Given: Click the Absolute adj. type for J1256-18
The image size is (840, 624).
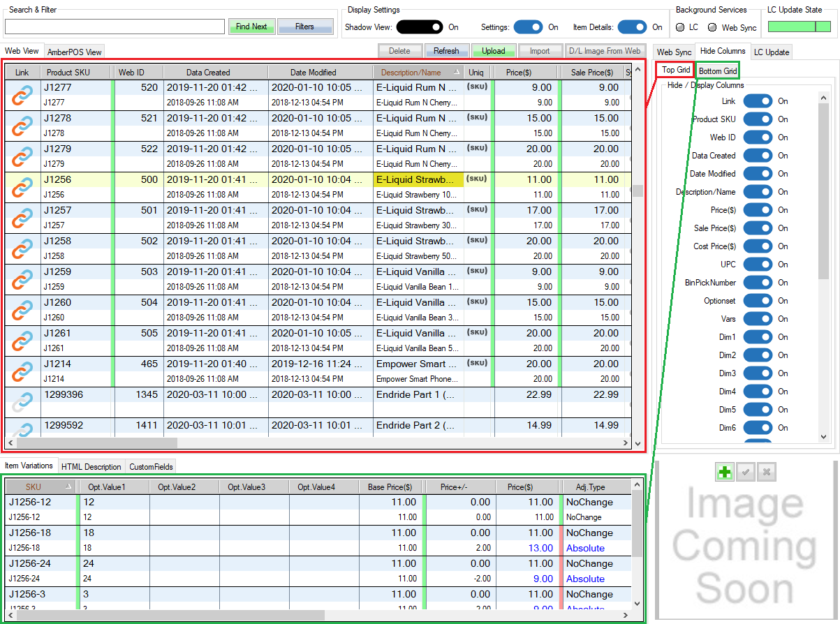Looking at the screenshot, I should click(x=585, y=548).
